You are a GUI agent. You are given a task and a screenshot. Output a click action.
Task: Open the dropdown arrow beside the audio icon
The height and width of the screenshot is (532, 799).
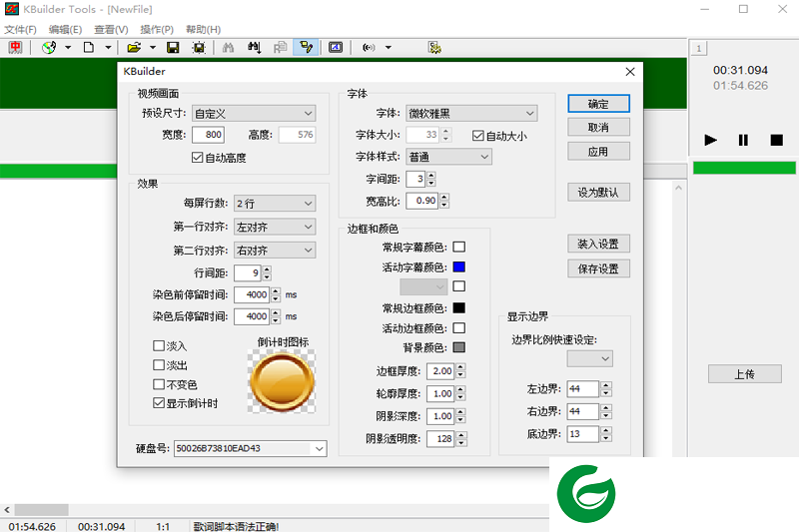389,47
